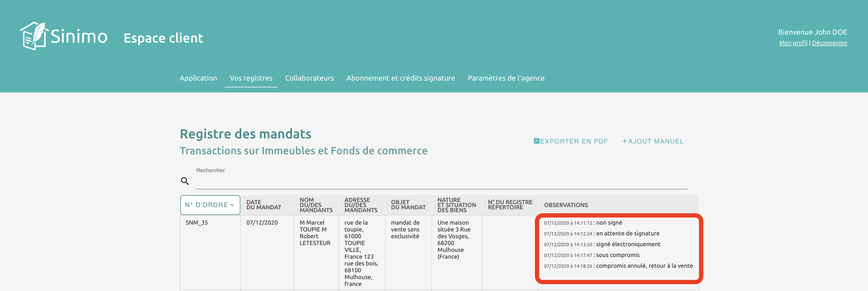Click the Espace client header title
The width and height of the screenshot is (868, 291).
[164, 38]
